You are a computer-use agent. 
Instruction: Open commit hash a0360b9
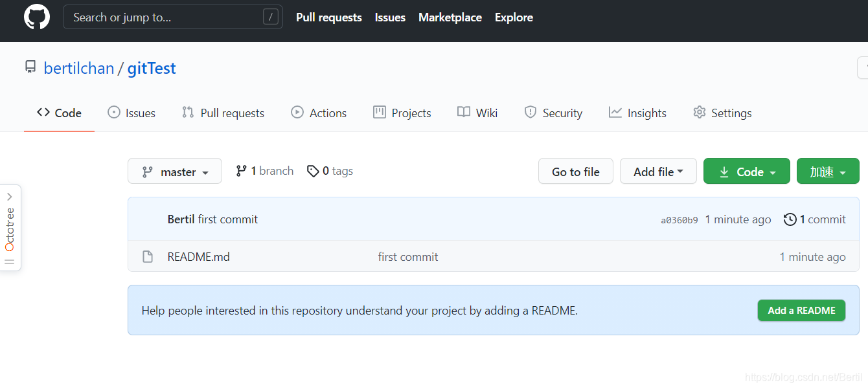point(680,220)
